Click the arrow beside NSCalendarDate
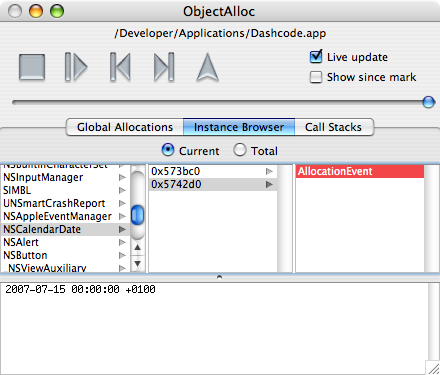This screenshot has width=440, height=375. pyautogui.click(x=122, y=229)
